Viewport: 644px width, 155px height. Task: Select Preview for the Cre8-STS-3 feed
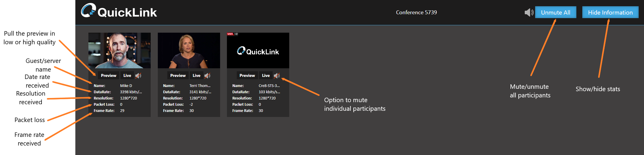coord(247,76)
